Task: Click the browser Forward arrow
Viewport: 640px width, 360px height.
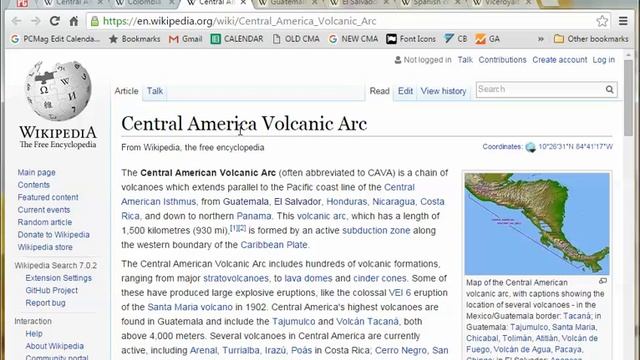Action: pos(36,21)
